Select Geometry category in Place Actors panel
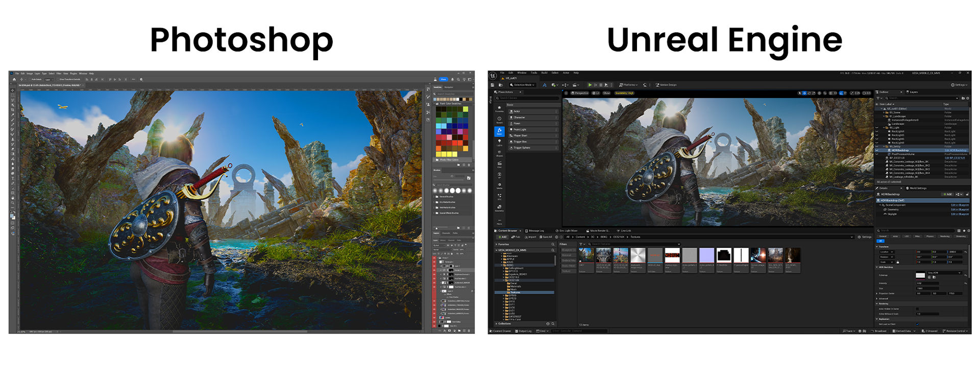Viewport: 980px width, 375px height. tap(500, 208)
